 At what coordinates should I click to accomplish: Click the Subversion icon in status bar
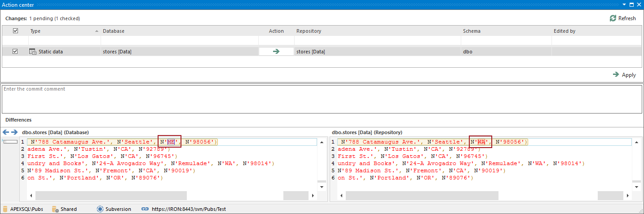coord(100,209)
